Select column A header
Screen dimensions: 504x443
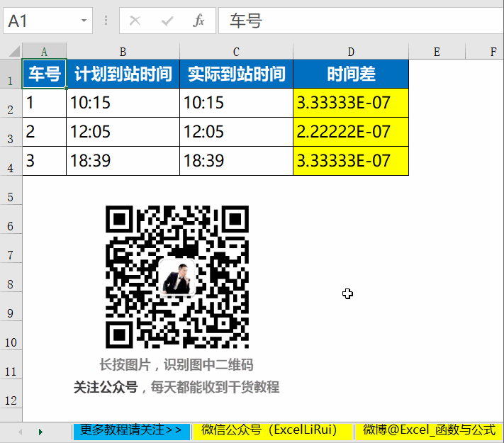[x=45, y=52]
